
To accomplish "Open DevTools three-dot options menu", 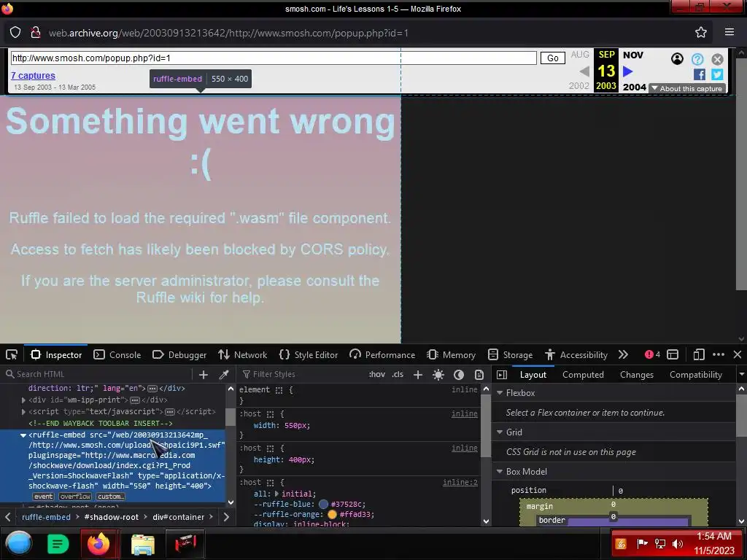I will pyautogui.click(x=719, y=355).
